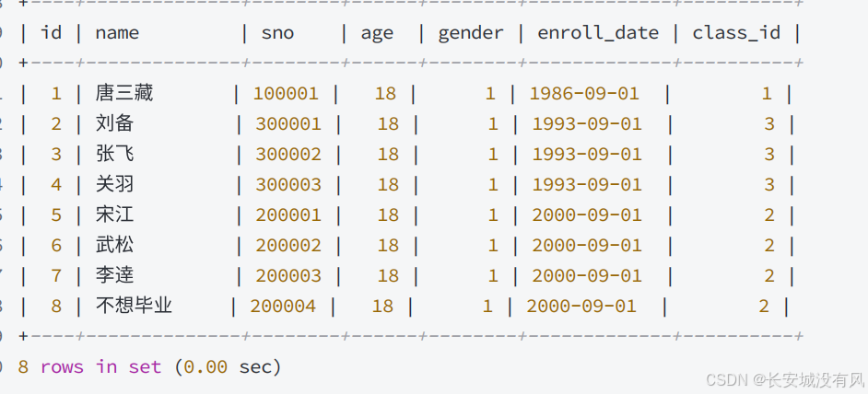Click the date 1986-09-01
The height and width of the screenshot is (394, 868).
[584, 94]
